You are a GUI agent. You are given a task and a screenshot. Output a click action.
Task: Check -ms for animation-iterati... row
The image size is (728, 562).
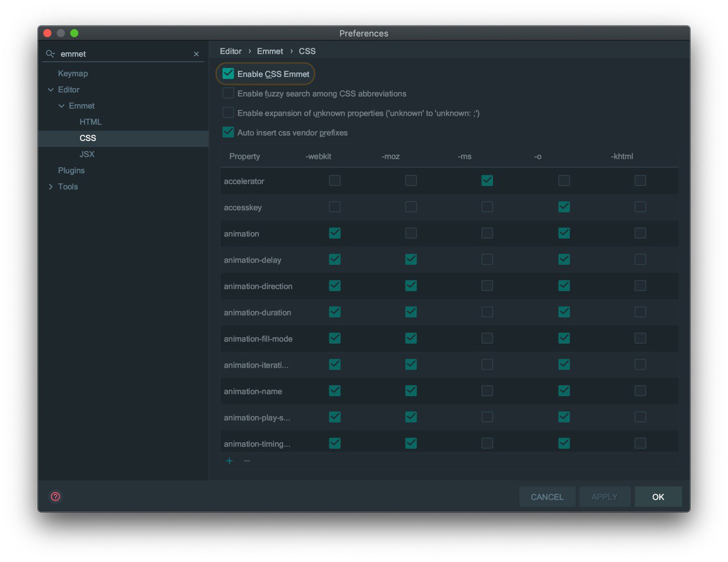click(x=487, y=364)
